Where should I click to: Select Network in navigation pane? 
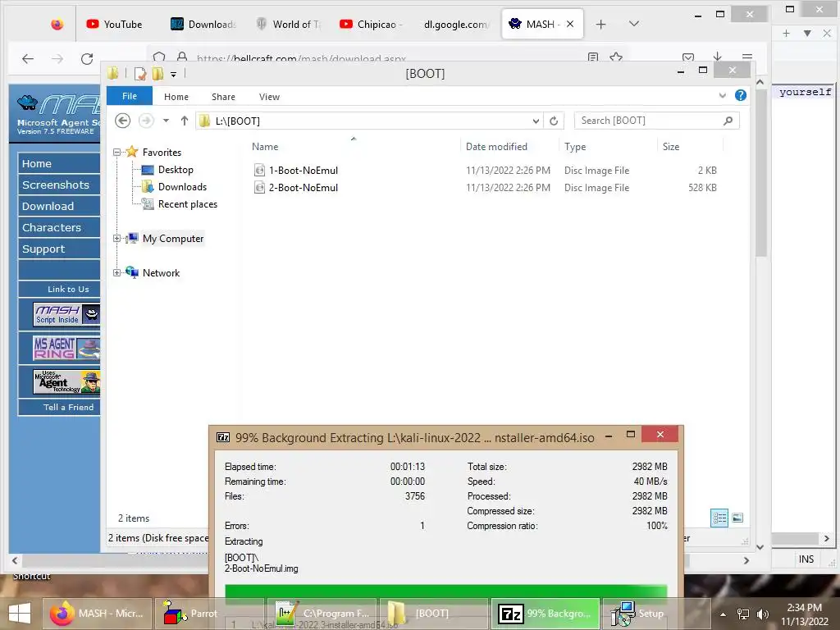[161, 272]
